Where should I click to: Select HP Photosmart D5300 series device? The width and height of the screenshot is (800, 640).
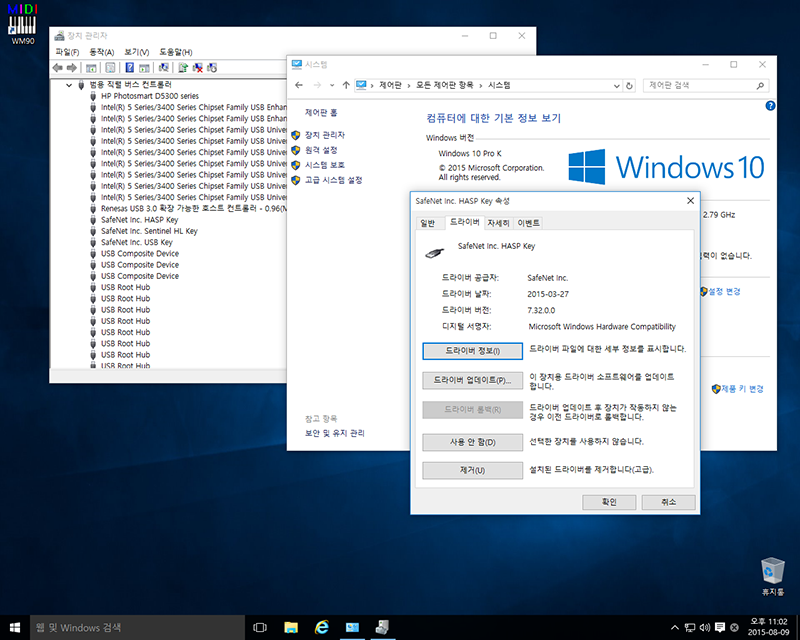[150, 96]
